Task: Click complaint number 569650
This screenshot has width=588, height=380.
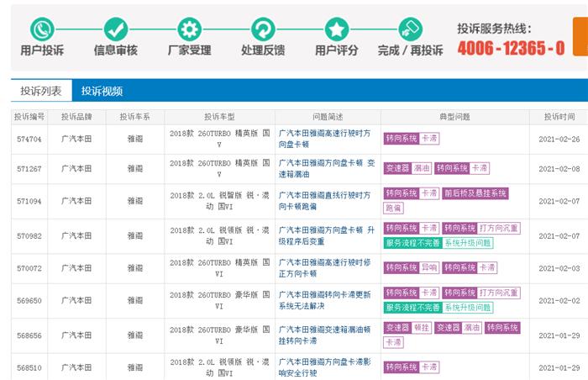Action: [x=29, y=301]
